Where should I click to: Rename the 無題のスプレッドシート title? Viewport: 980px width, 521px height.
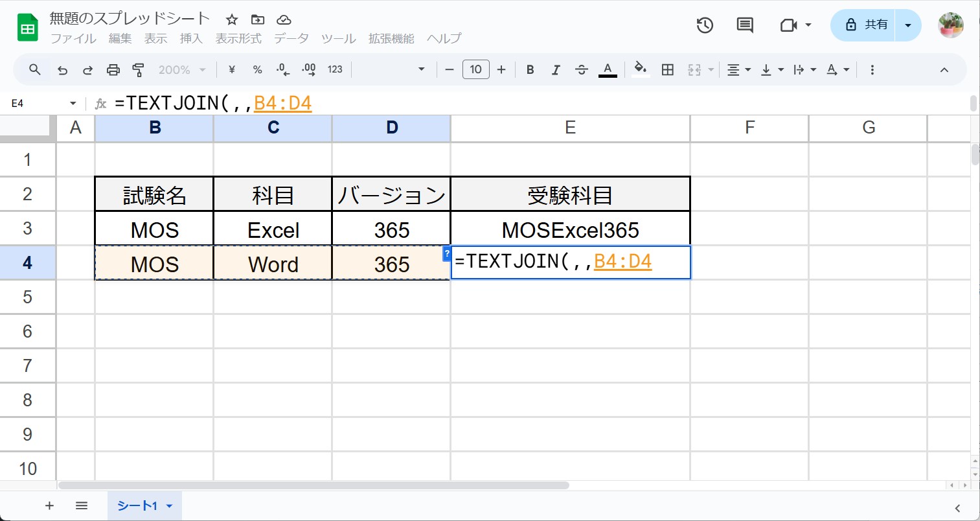click(130, 18)
